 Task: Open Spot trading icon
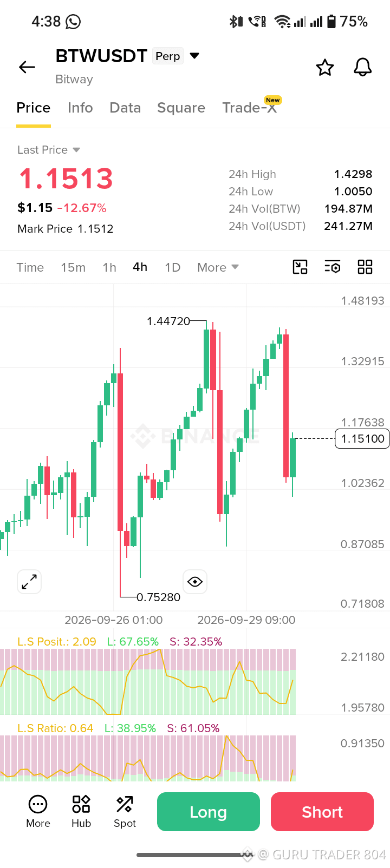tap(125, 811)
